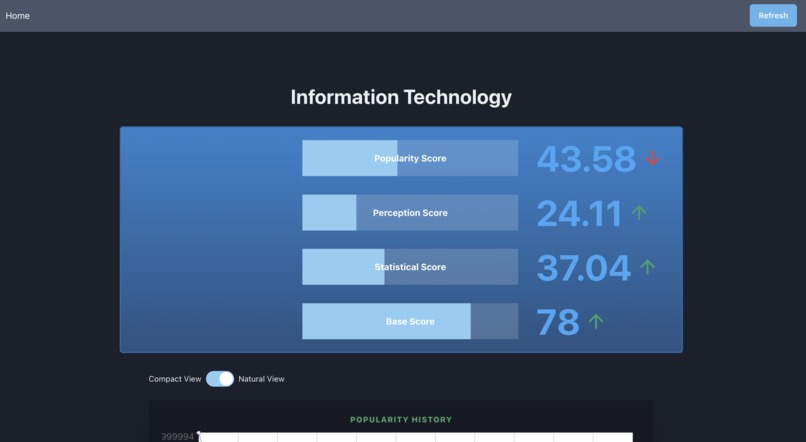Click the Statistical Score progress bar

[410, 267]
